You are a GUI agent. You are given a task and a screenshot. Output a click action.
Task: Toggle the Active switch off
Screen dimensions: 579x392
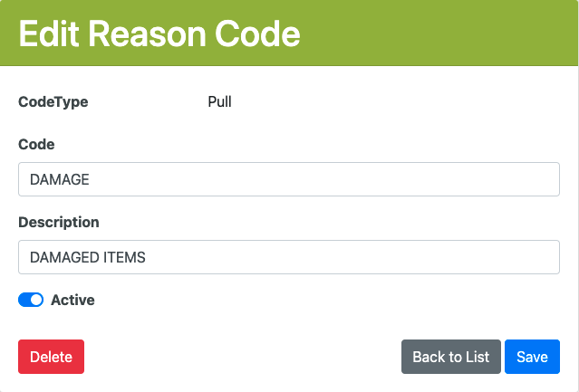coord(31,300)
